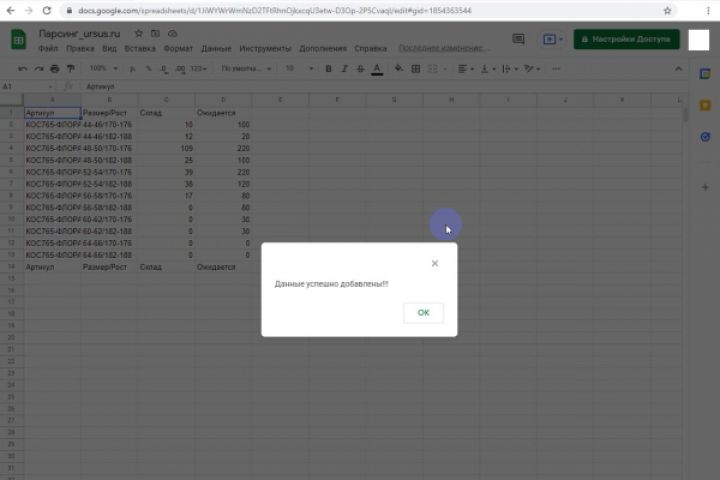Activate the paint format tool

[71, 69]
